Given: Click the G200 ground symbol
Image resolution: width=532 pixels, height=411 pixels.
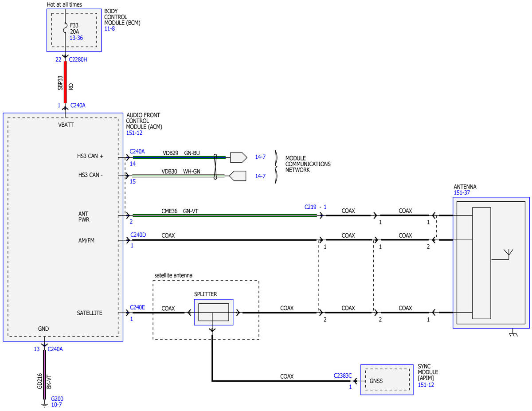Looking at the screenshot, I should [x=44, y=404].
